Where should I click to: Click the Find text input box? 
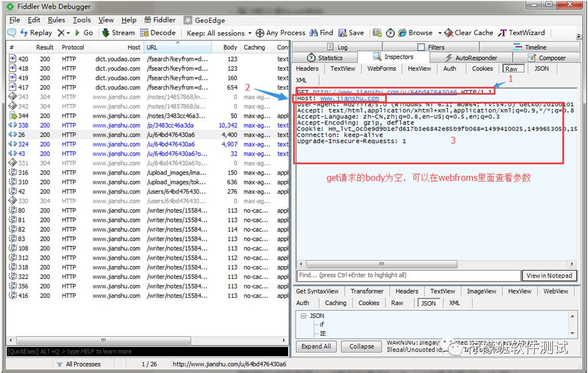tap(409, 275)
